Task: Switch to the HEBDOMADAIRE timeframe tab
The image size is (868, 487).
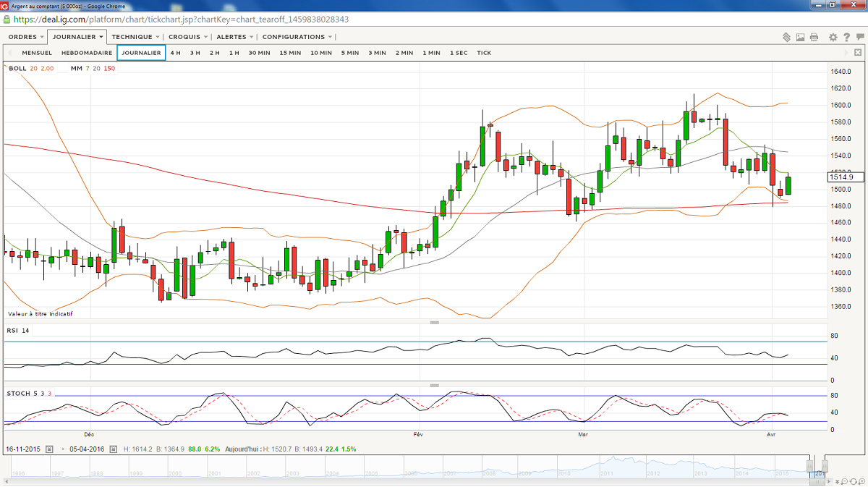Action: [x=87, y=53]
